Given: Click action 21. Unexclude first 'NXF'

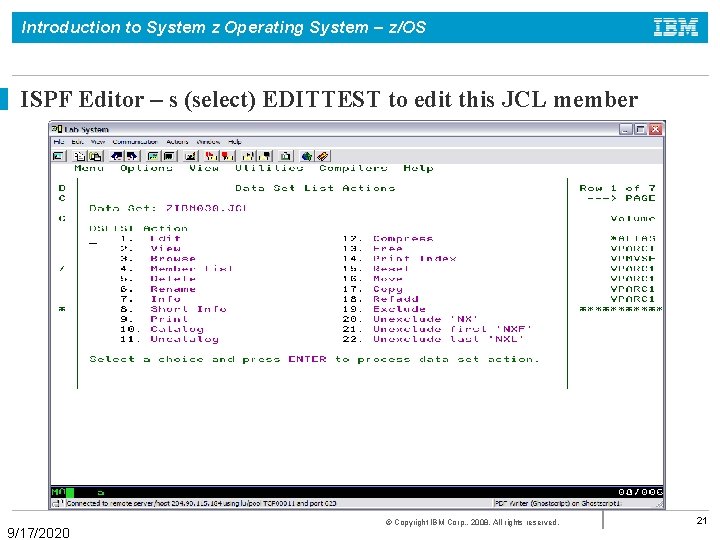Looking at the screenshot, I should coord(437,329).
